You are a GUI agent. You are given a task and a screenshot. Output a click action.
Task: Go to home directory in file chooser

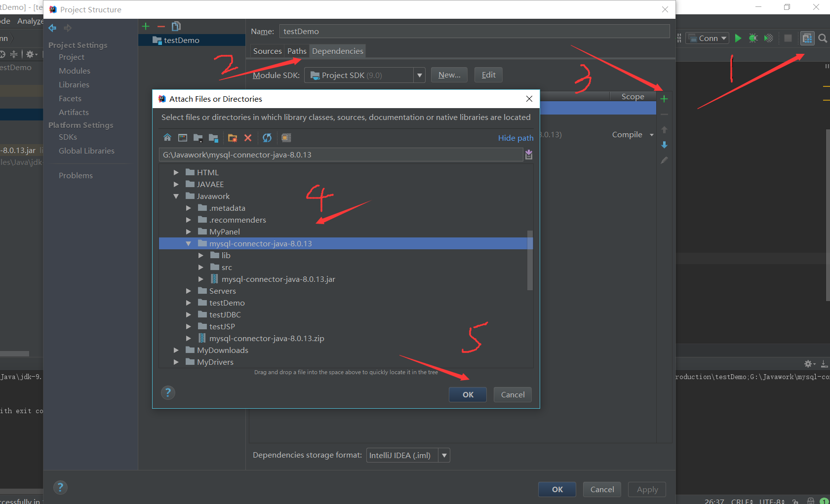point(167,138)
